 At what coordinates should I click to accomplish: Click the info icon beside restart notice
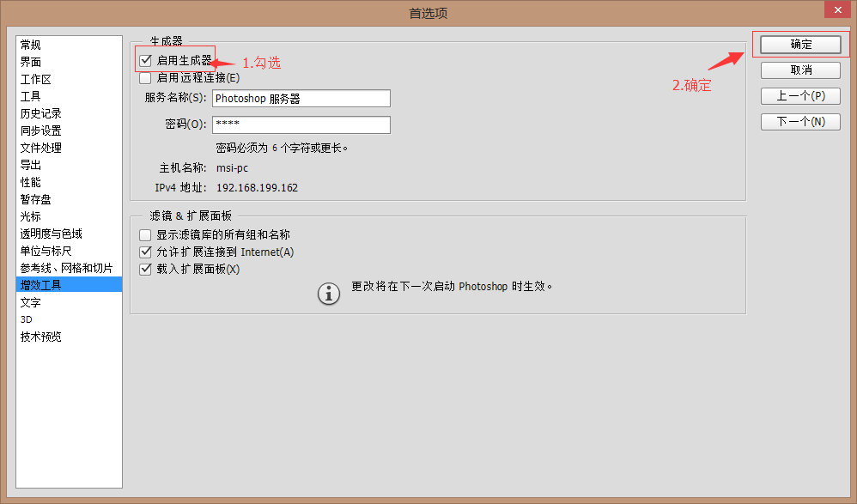click(x=329, y=295)
